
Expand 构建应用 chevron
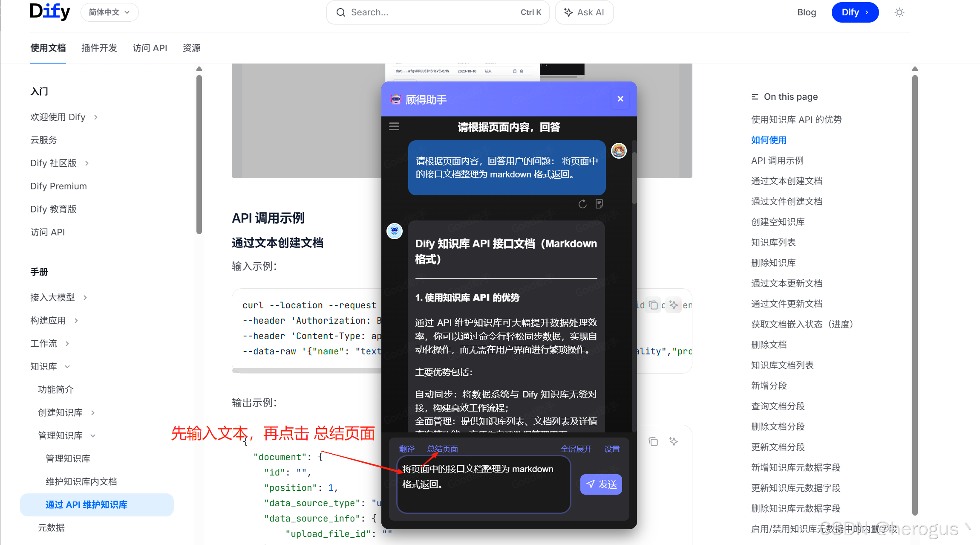pyautogui.click(x=76, y=321)
